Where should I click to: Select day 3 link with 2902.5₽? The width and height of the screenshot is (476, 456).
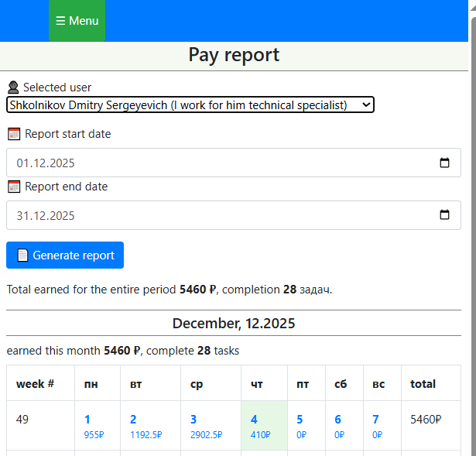(x=193, y=420)
